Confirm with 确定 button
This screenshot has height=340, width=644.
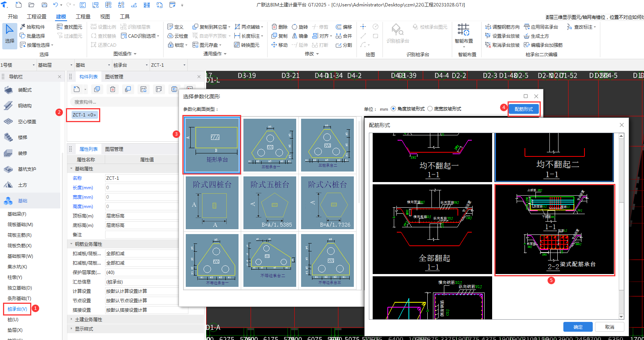point(578,327)
